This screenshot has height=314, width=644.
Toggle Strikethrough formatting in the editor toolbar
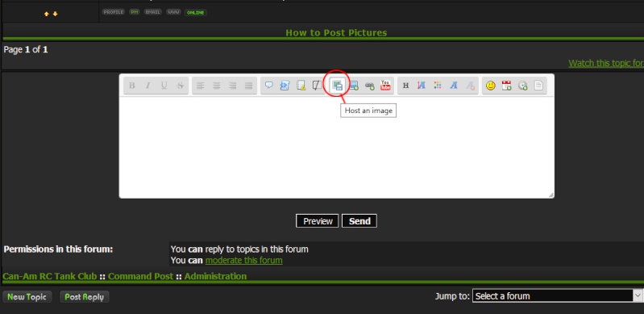[x=180, y=86]
